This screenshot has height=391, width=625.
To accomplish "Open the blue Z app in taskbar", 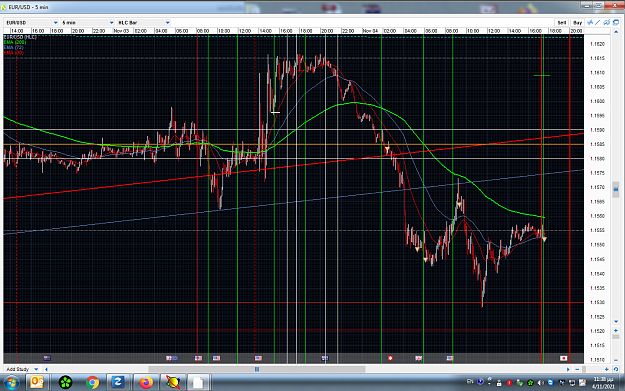I will (x=118, y=383).
